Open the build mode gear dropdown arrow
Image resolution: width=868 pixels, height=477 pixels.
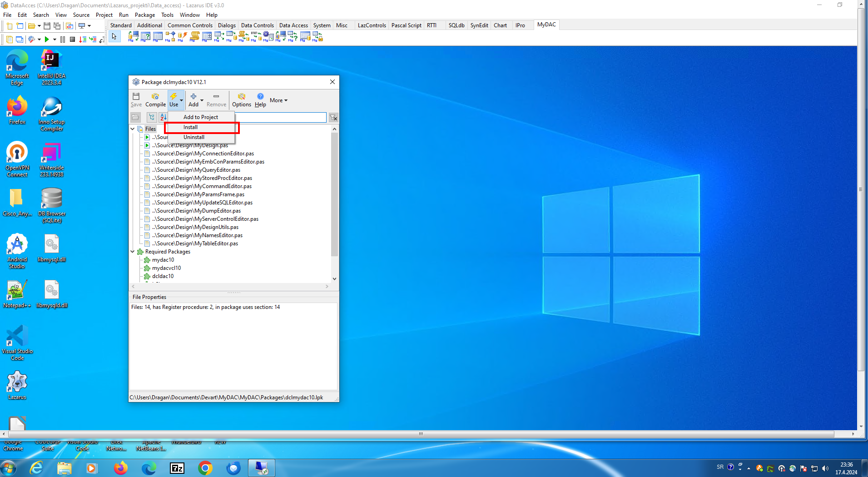pyautogui.click(x=39, y=40)
